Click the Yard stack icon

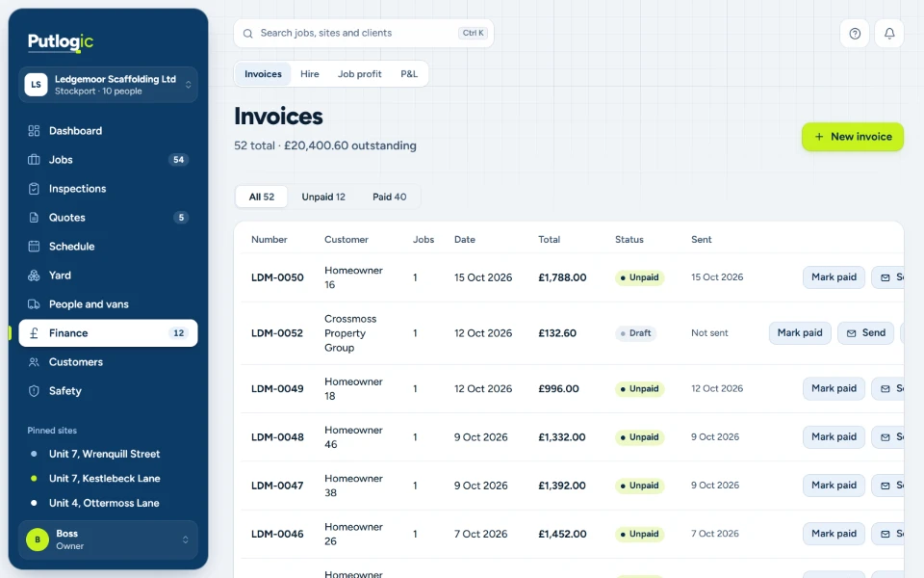tap(34, 276)
